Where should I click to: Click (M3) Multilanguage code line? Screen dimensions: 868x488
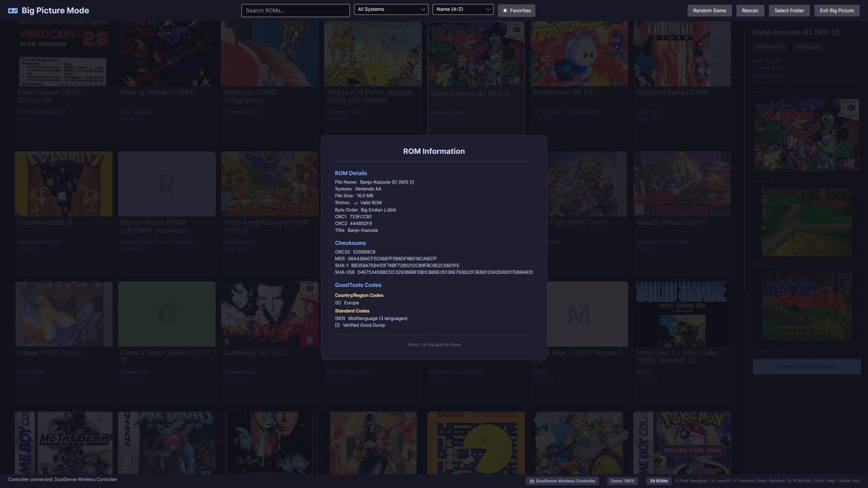pos(371,318)
